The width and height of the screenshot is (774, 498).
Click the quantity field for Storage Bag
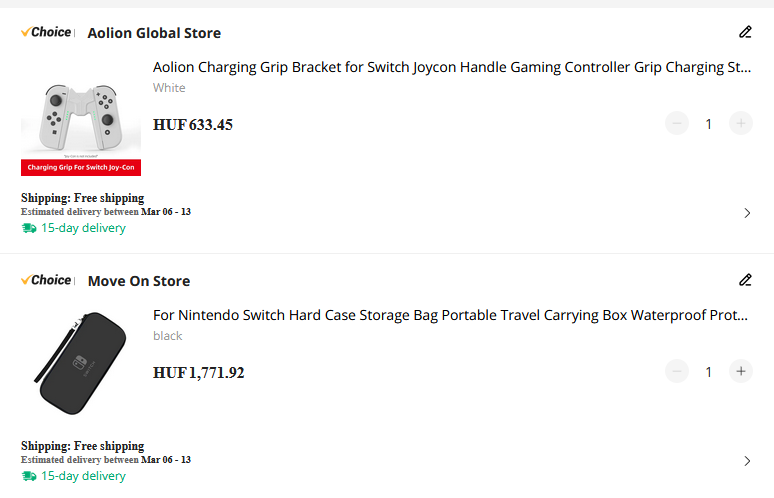709,372
